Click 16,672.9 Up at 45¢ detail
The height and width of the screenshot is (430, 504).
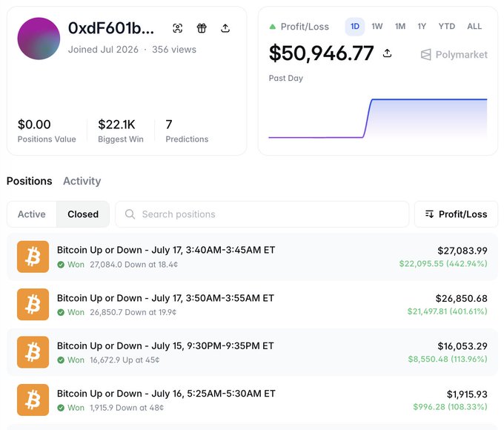(x=125, y=360)
